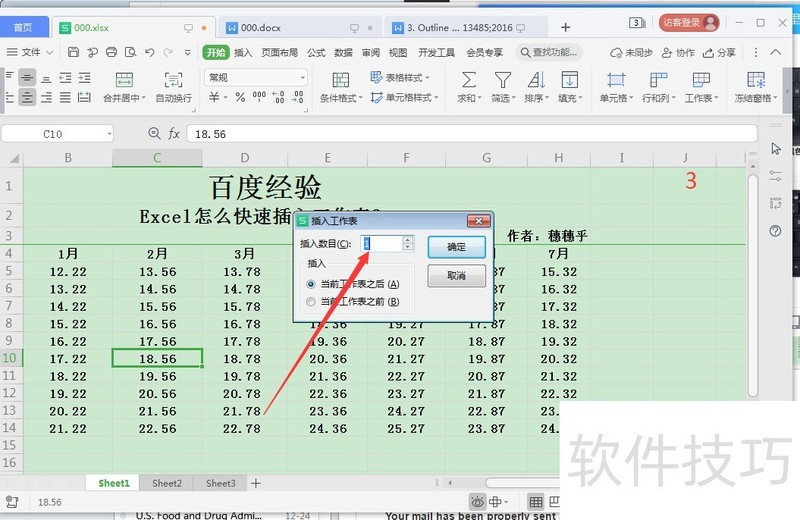Open the 页面布局 ribbon tab
Image resolution: width=800 pixels, height=520 pixels.
280,53
